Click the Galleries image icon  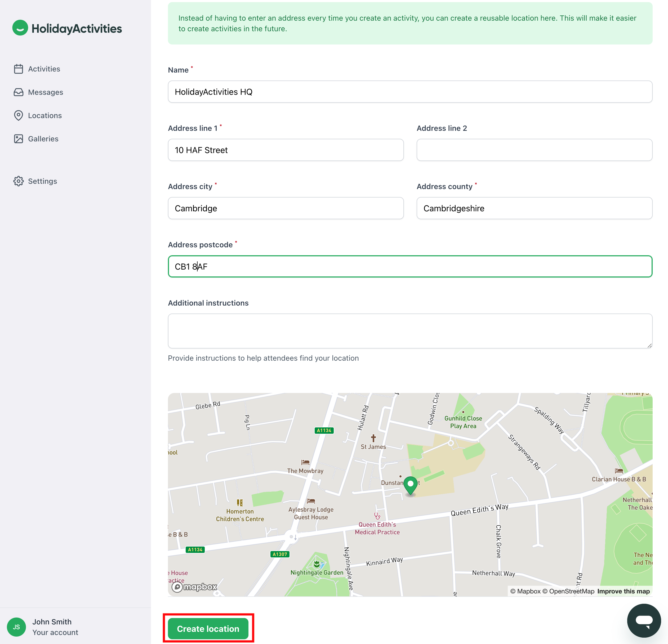coord(18,139)
